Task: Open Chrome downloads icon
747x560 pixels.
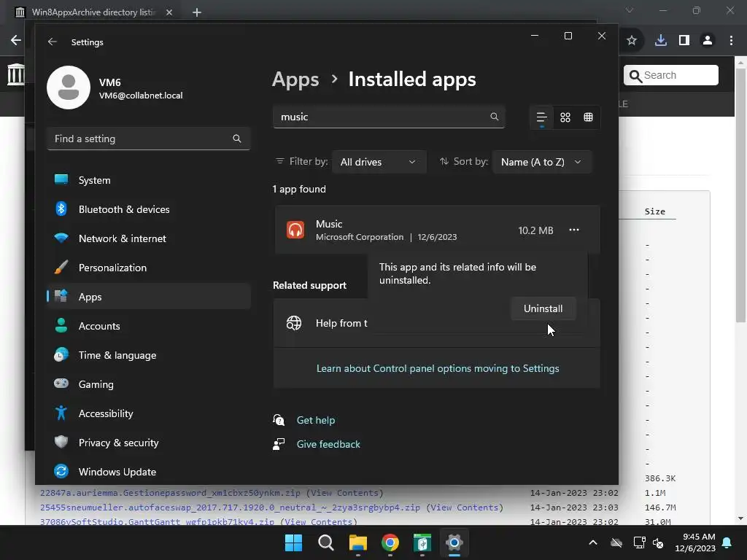Action: tap(661, 41)
